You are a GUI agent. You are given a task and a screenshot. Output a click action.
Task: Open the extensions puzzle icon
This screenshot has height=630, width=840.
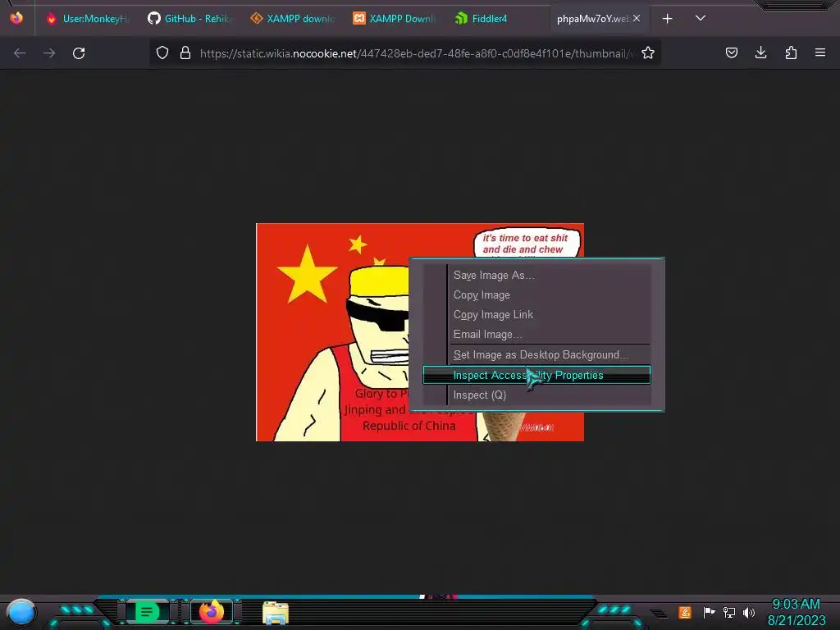click(x=791, y=52)
